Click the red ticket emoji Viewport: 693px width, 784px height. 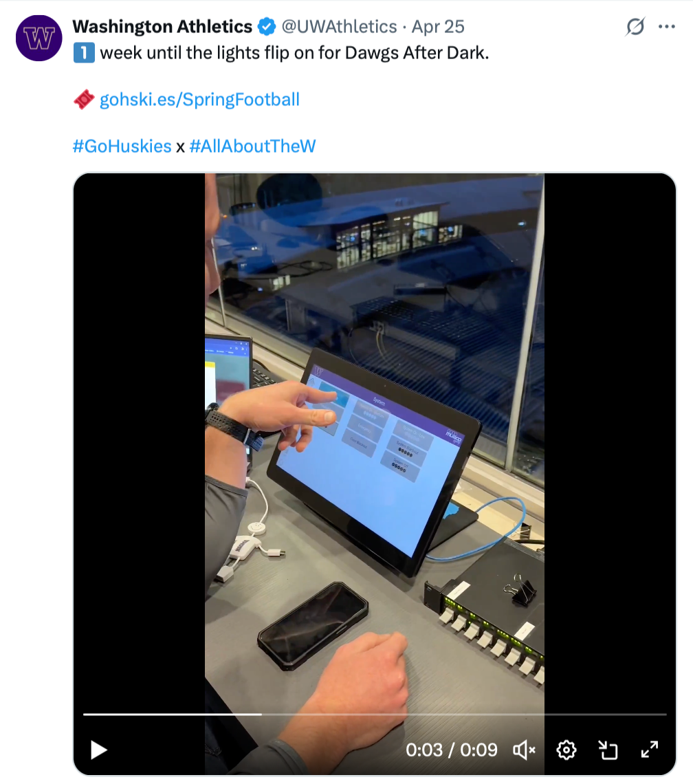[x=84, y=100]
